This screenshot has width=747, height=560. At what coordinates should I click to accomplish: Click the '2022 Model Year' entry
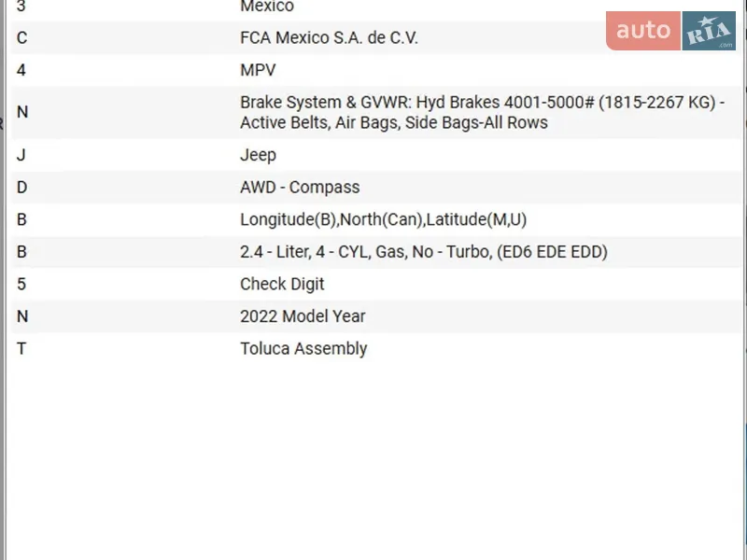pos(303,316)
